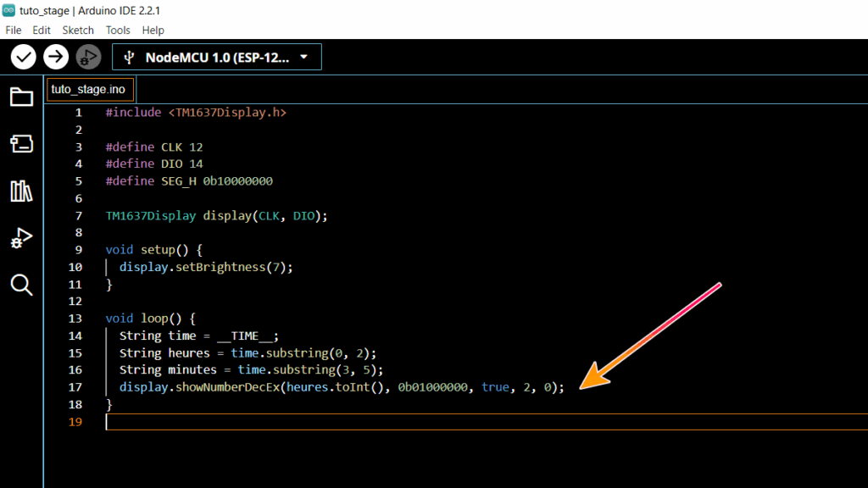Click the String minutes substring line

(251, 369)
